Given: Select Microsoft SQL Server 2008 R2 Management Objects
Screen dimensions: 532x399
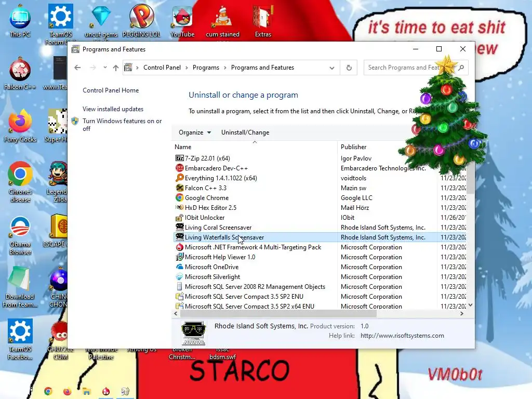Looking at the screenshot, I should [x=320, y=286].
